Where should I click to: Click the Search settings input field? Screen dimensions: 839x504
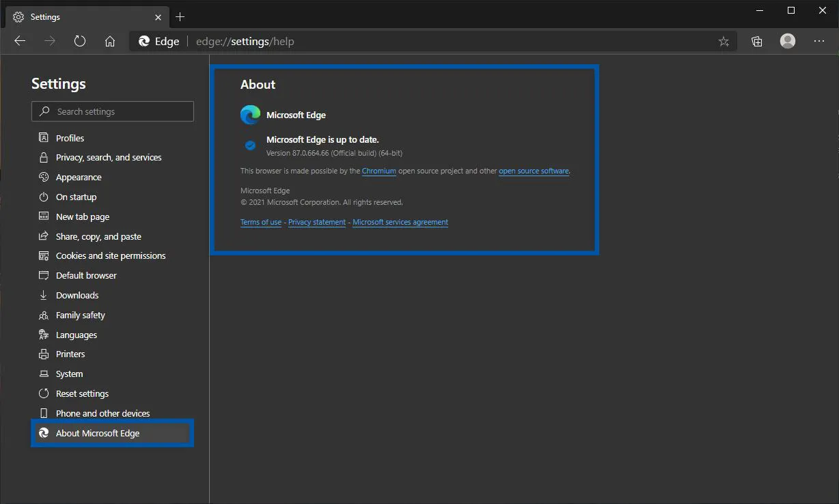pos(112,111)
